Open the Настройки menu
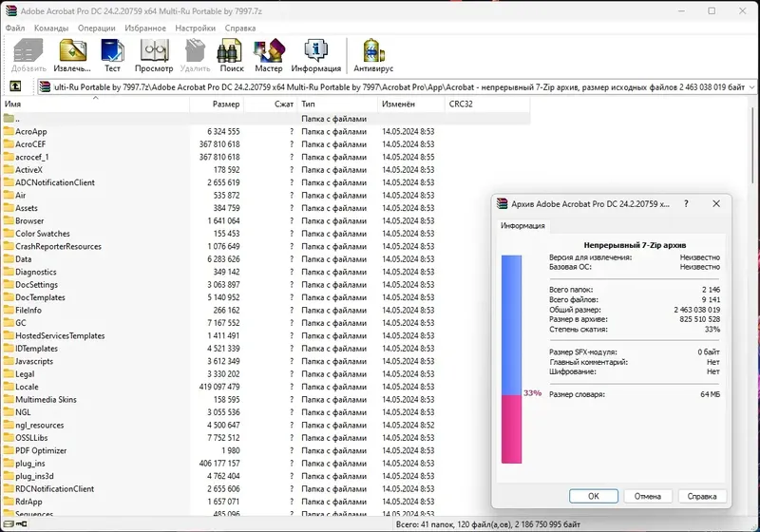Screen dimensions: 760x532 (195, 28)
